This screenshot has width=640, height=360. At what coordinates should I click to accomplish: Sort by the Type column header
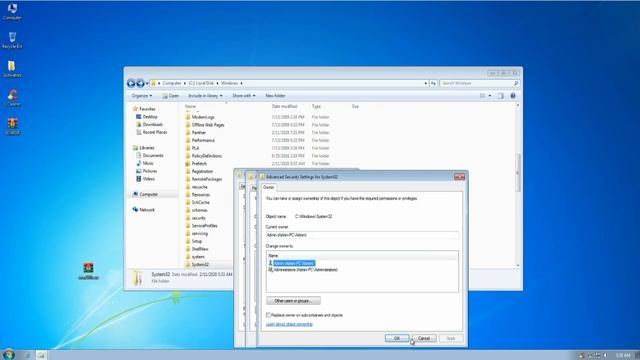316,107
